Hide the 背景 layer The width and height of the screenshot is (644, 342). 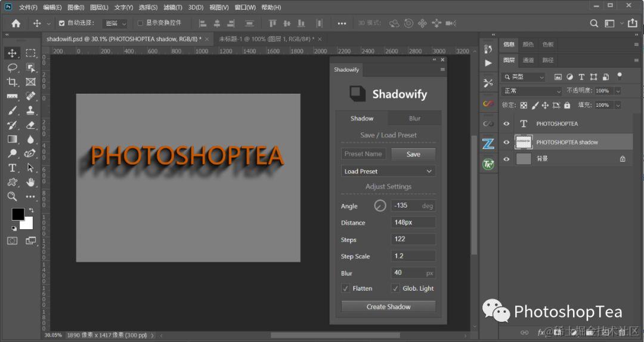506,159
